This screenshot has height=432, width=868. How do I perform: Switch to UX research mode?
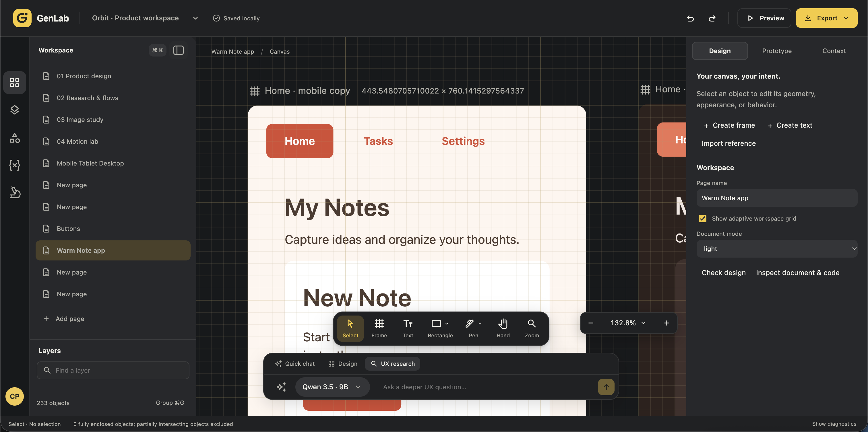tap(393, 364)
